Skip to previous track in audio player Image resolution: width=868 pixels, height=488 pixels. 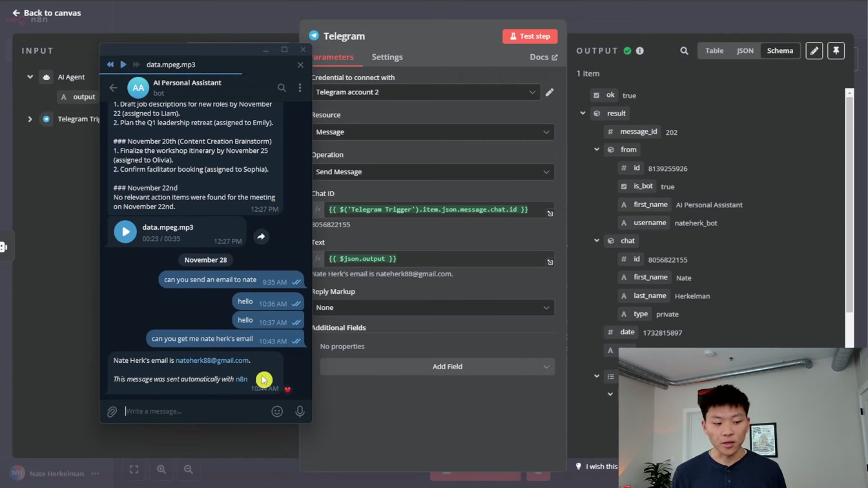tap(110, 65)
